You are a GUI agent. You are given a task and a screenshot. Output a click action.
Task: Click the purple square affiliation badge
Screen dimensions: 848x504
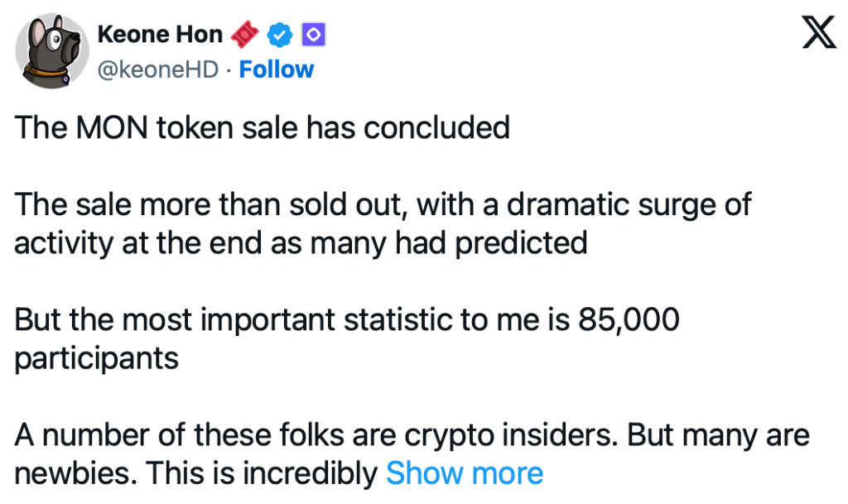click(x=315, y=35)
